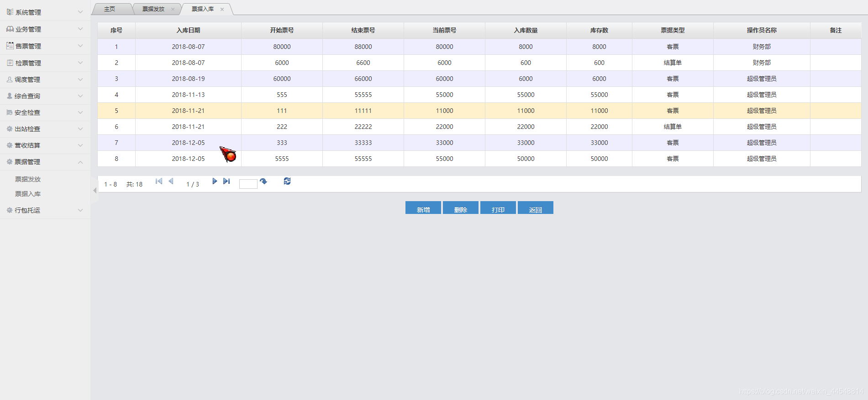Click the 入库数量 column header

526,30
